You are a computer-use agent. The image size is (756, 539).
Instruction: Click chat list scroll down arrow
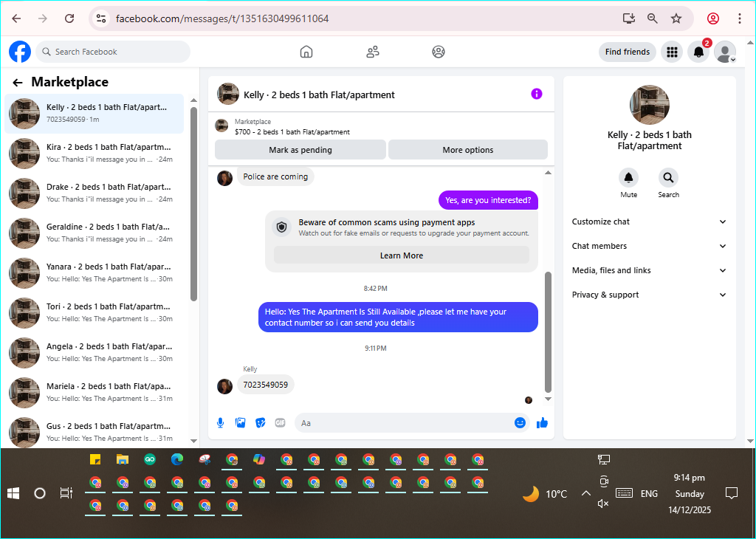click(x=193, y=441)
